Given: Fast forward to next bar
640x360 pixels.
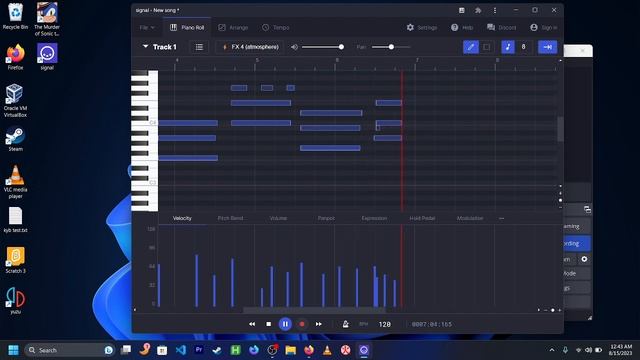Looking at the screenshot, I should point(318,324).
